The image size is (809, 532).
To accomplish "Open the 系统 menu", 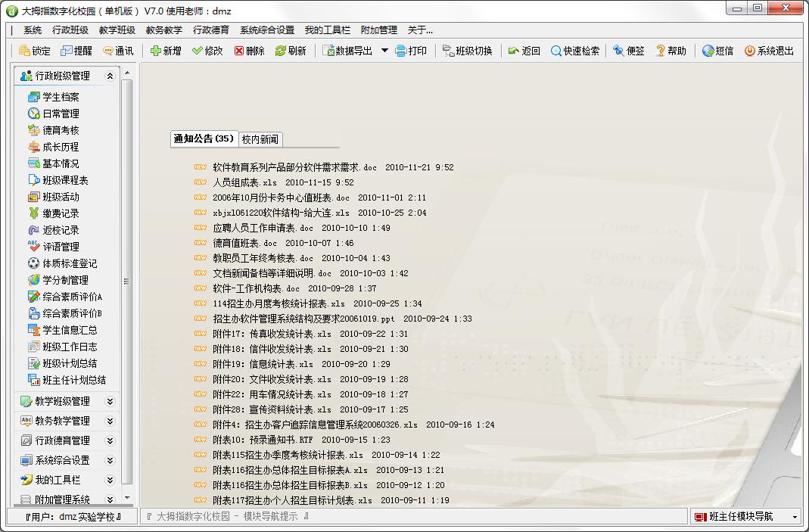I will (x=33, y=30).
